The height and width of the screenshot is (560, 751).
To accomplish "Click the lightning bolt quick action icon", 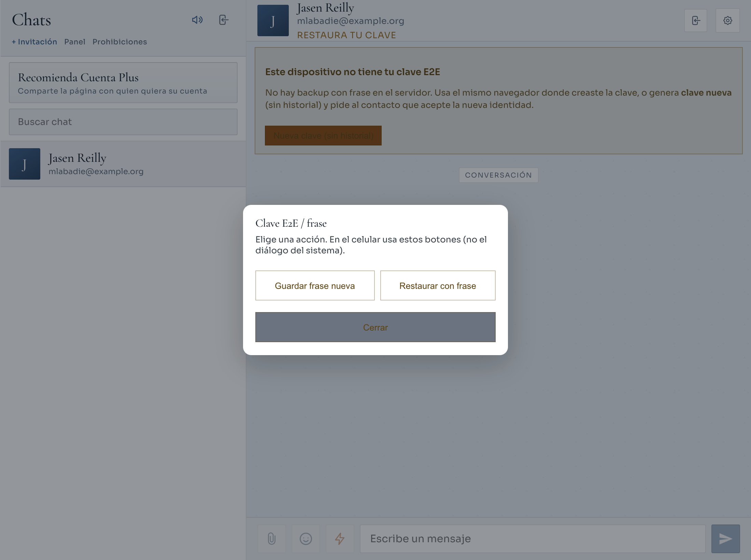I will pos(340,539).
